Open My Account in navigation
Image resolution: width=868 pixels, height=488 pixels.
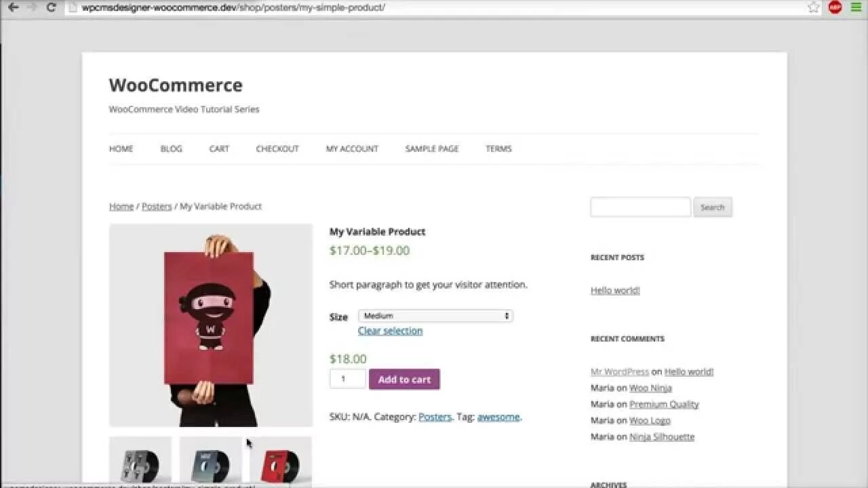click(352, 148)
